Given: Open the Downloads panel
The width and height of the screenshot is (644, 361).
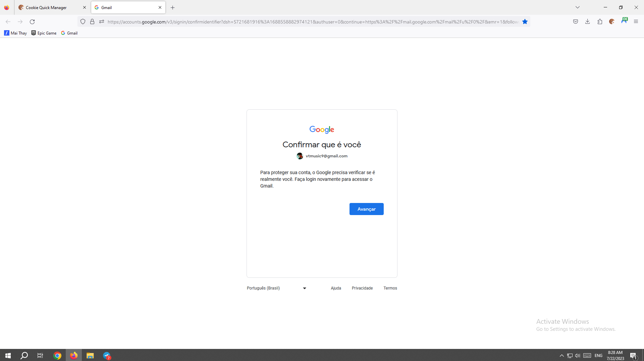Looking at the screenshot, I should click(x=588, y=22).
